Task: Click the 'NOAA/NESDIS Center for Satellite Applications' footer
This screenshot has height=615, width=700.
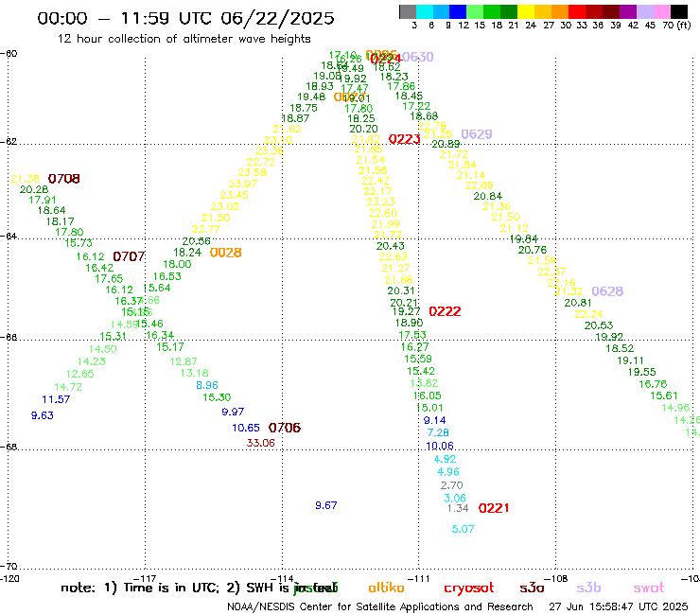Action: click(x=379, y=606)
